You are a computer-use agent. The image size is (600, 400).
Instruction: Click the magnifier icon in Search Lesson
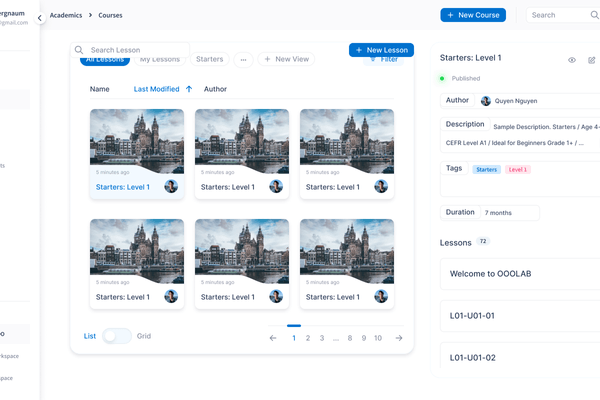tap(79, 50)
